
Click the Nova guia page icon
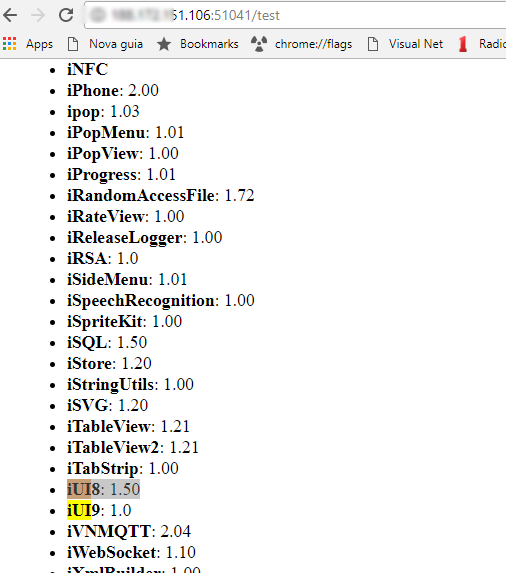click(x=73, y=44)
